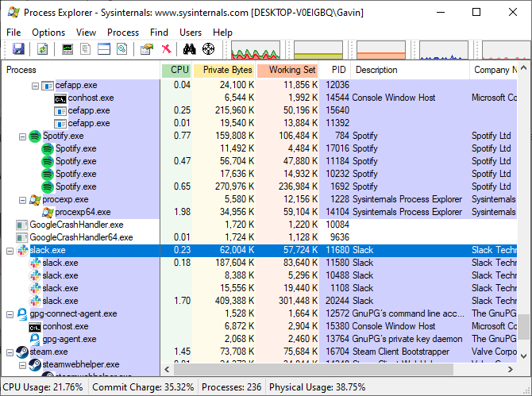Click the horizontal scrollbar left arrow
Viewport: 532px width, 396px height.
tap(167, 369)
